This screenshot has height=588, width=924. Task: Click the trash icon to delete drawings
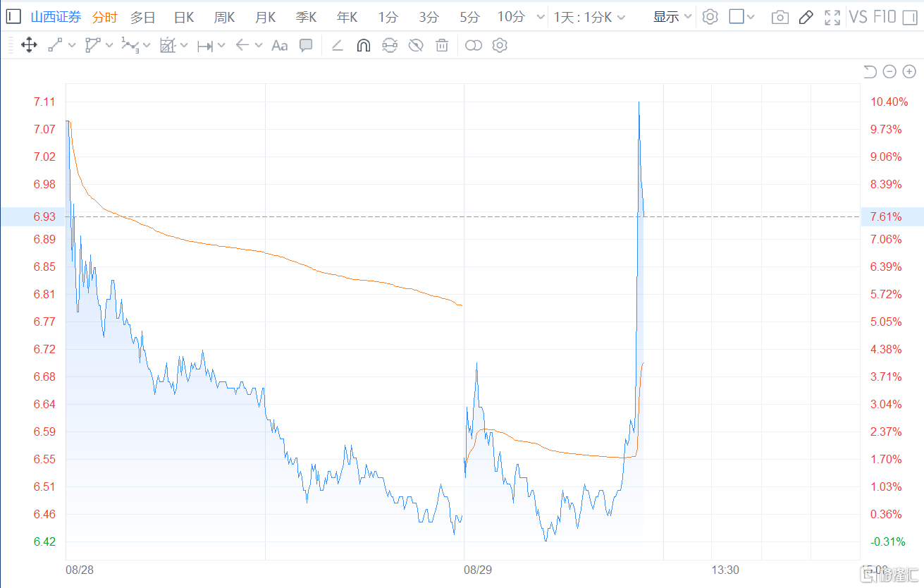442,46
